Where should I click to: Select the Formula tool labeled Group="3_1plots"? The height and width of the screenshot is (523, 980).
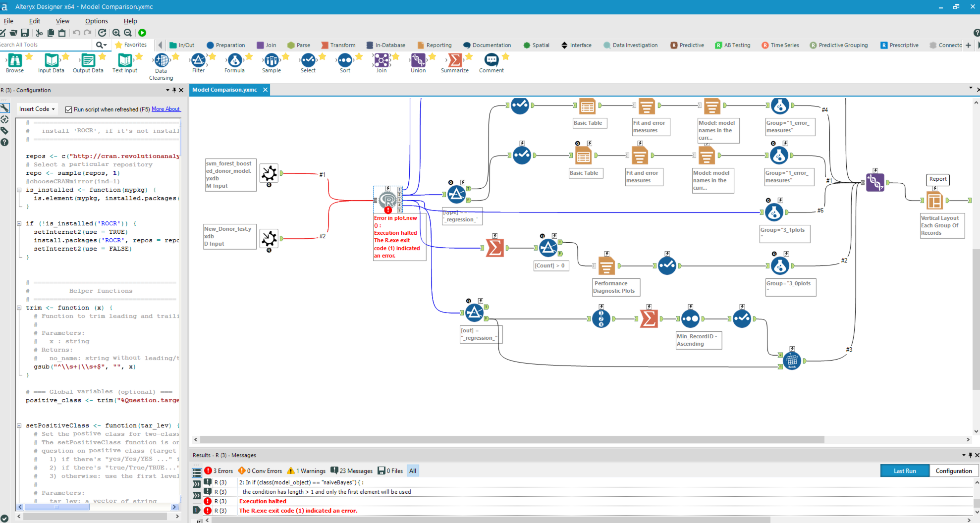[x=774, y=212]
